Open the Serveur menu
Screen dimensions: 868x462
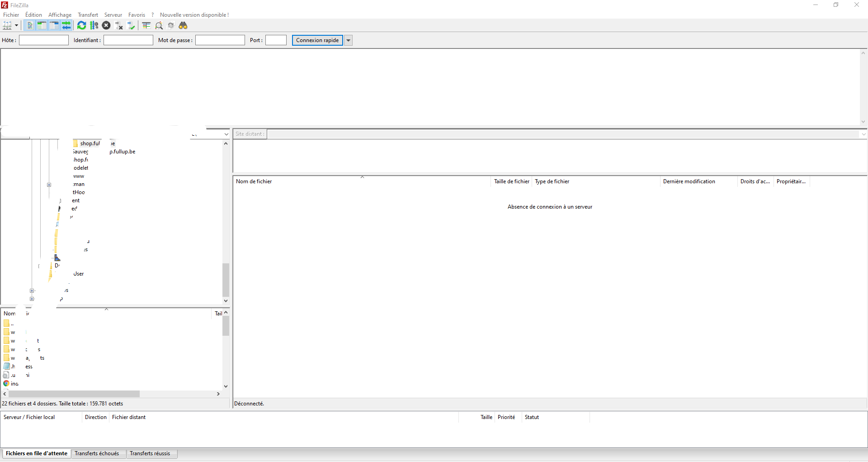[x=113, y=15]
